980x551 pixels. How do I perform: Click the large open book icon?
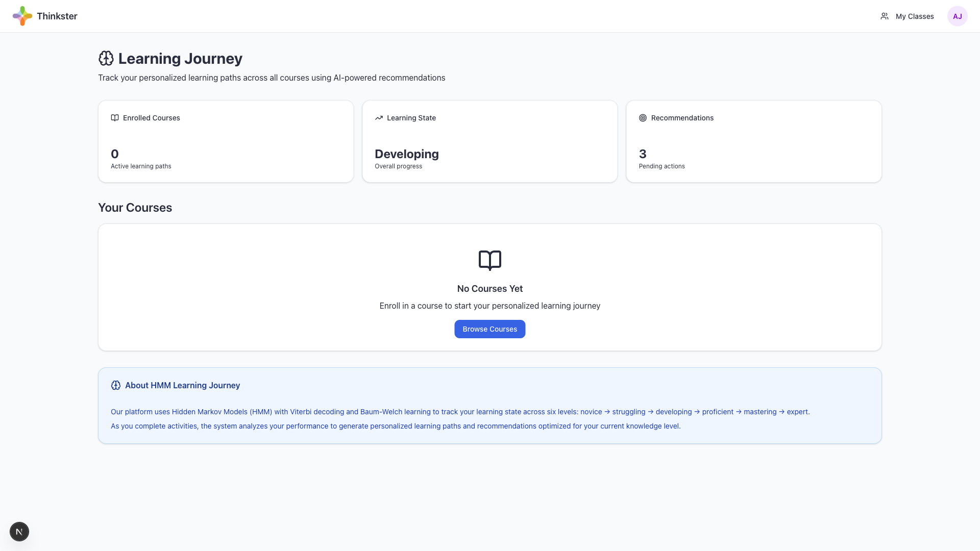(490, 260)
